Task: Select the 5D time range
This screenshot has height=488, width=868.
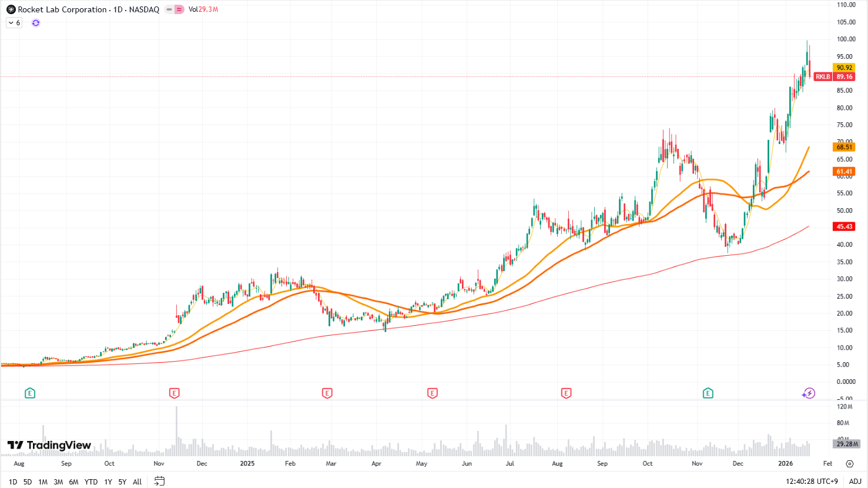Action: point(28,482)
